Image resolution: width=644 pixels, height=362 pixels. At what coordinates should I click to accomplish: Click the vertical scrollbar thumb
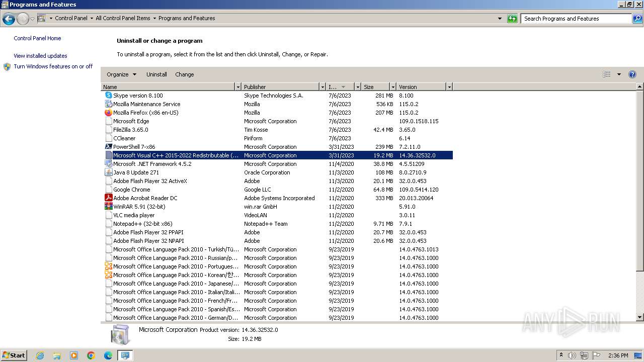click(x=640, y=182)
